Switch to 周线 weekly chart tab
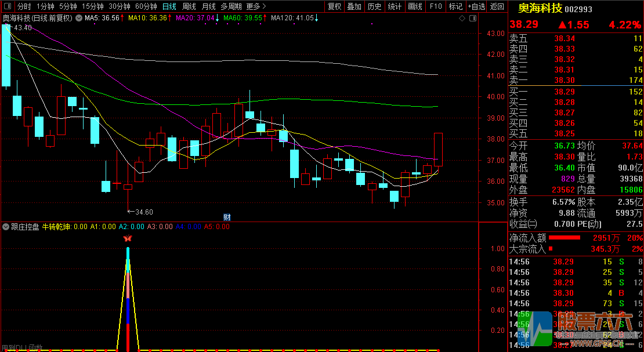 click(x=189, y=6)
